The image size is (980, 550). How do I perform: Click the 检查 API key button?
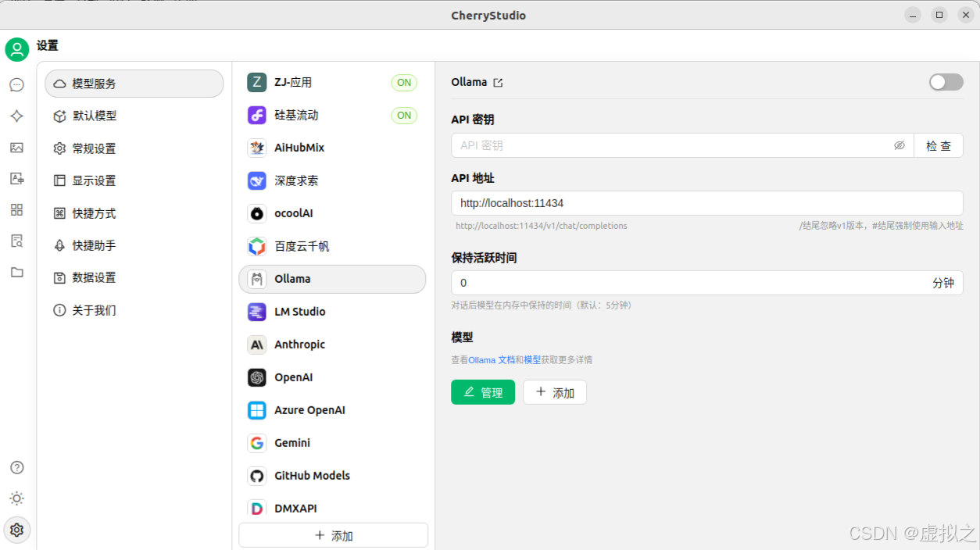pyautogui.click(x=939, y=145)
